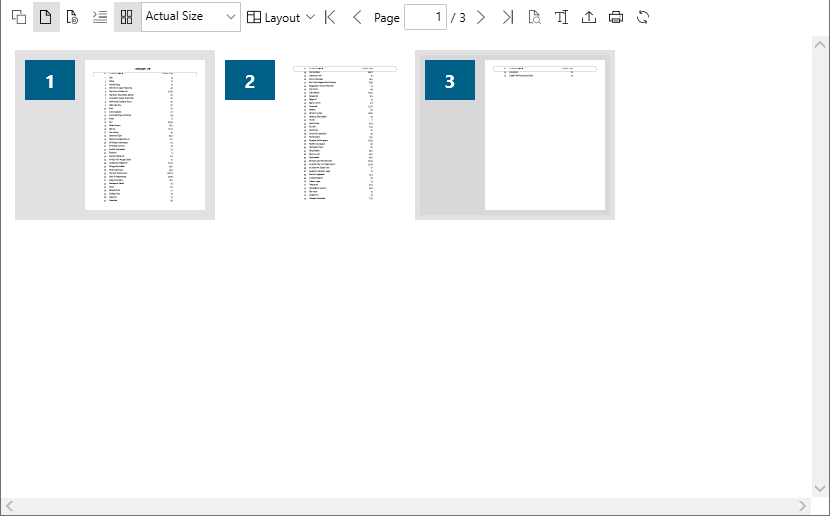
Task: Toggle the document outline panel icon
Action: point(100,18)
